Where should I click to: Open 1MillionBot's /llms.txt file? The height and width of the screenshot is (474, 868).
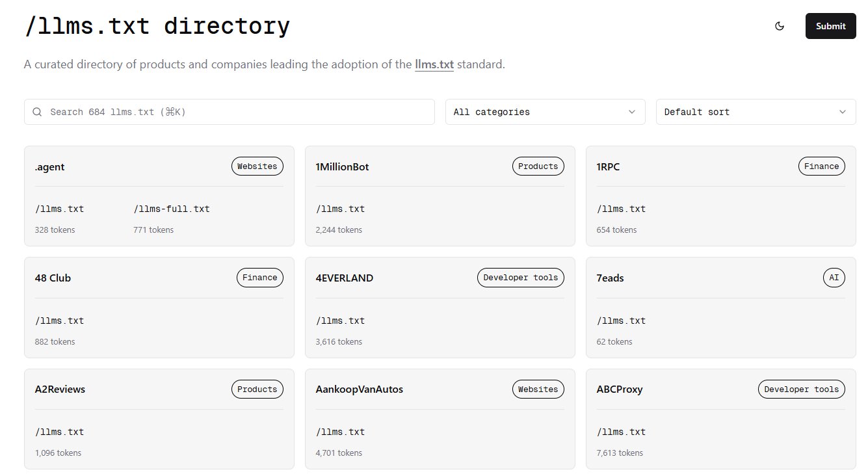[340, 209]
